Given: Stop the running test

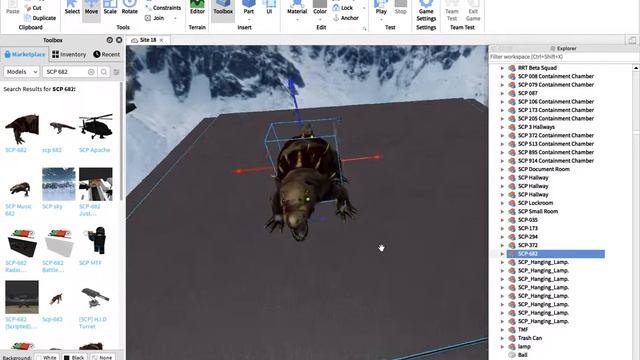Looking at the screenshot, I should [400, 8].
